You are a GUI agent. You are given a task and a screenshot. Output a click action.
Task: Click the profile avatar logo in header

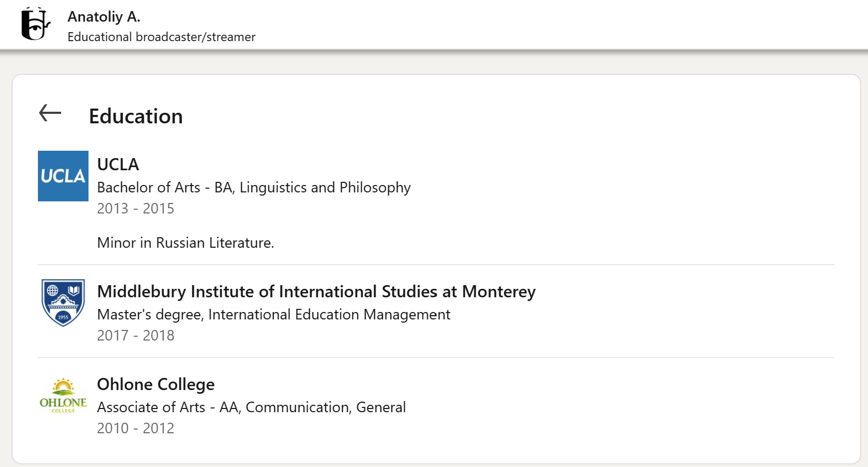(x=35, y=24)
